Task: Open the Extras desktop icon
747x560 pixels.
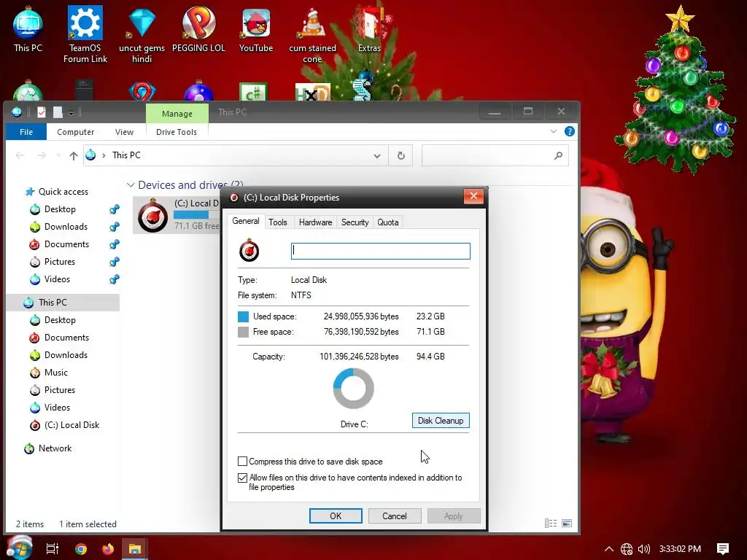Action: [369, 29]
